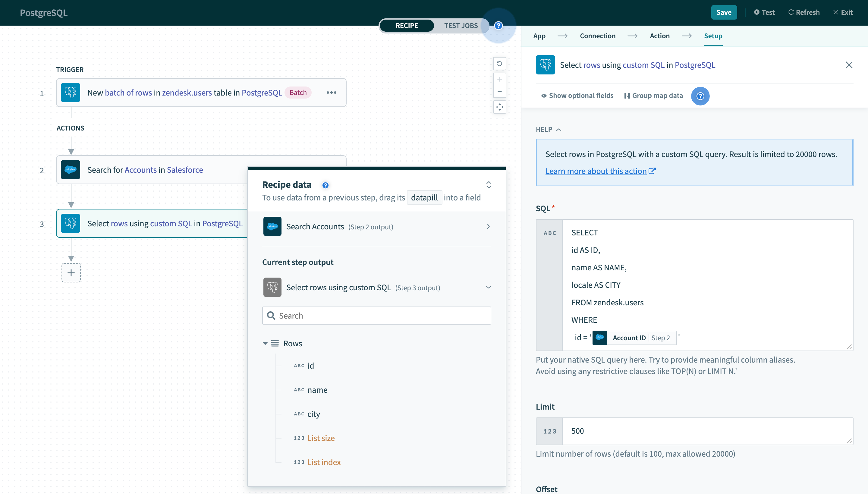Open the Action tab

click(x=659, y=36)
